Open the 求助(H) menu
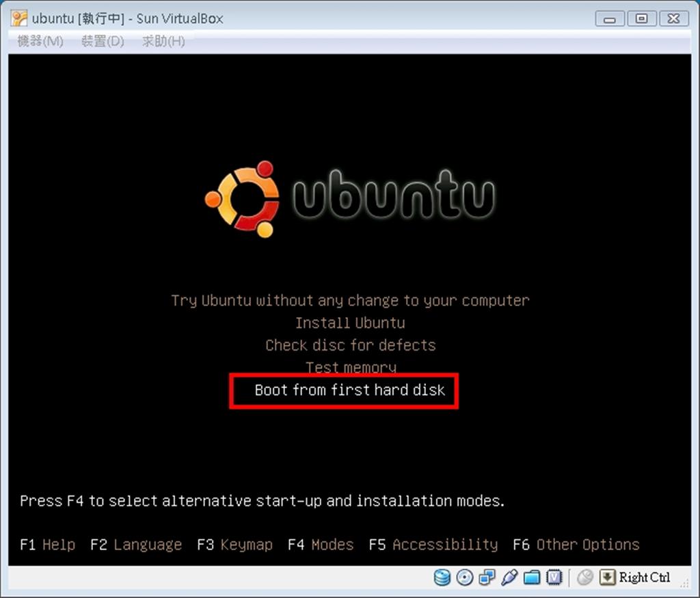This screenshot has height=598, width=700. click(163, 41)
